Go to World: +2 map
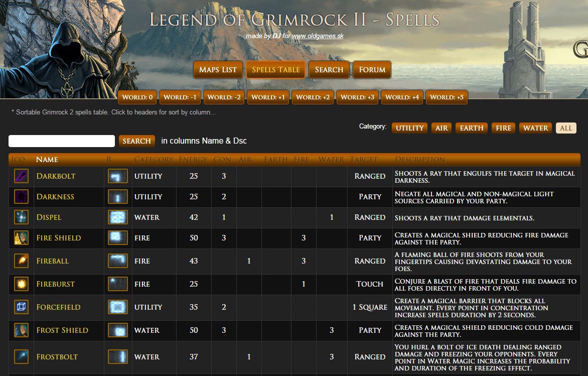 (313, 97)
